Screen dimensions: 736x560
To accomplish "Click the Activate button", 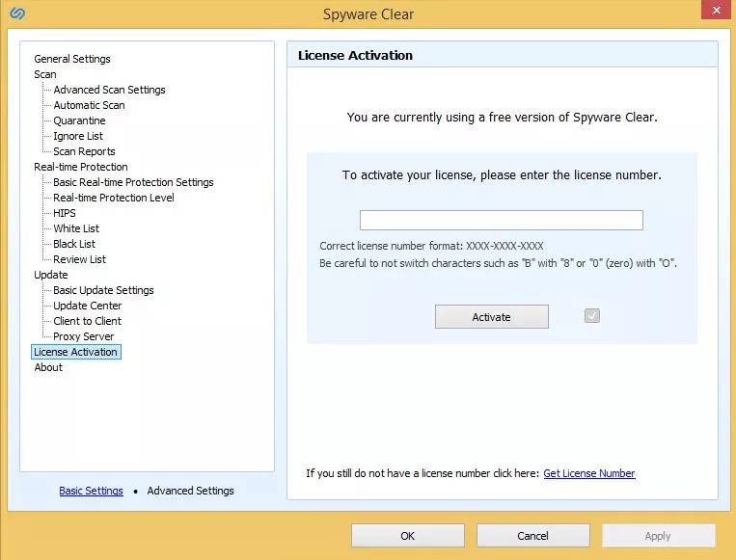I will (491, 317).
